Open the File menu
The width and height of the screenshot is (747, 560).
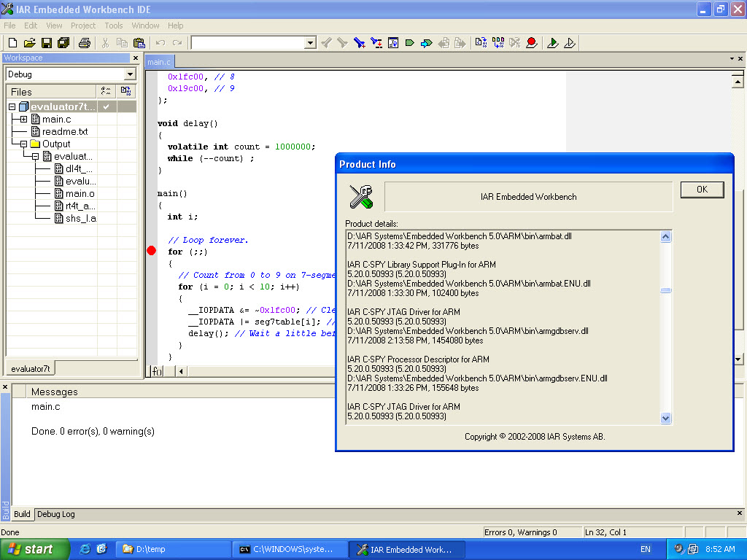click(9, 26)
